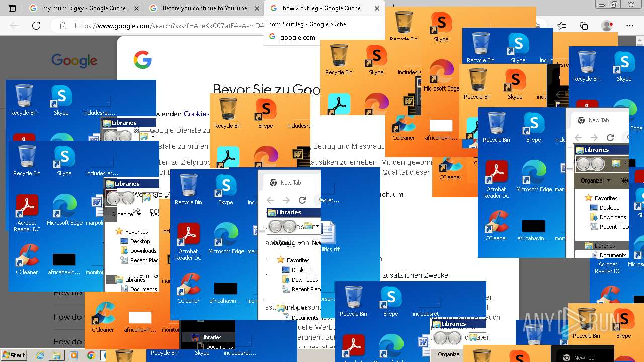This screenshot has width=644, height=362.
Task: Select Libraries in the dark inverted navigation pane
Action: 211,337
